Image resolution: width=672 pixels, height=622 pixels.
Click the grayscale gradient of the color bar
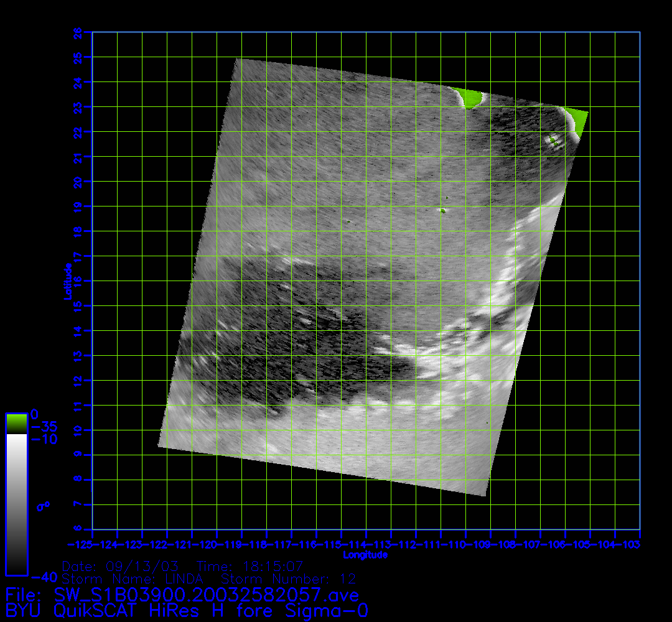pos(16,504)
